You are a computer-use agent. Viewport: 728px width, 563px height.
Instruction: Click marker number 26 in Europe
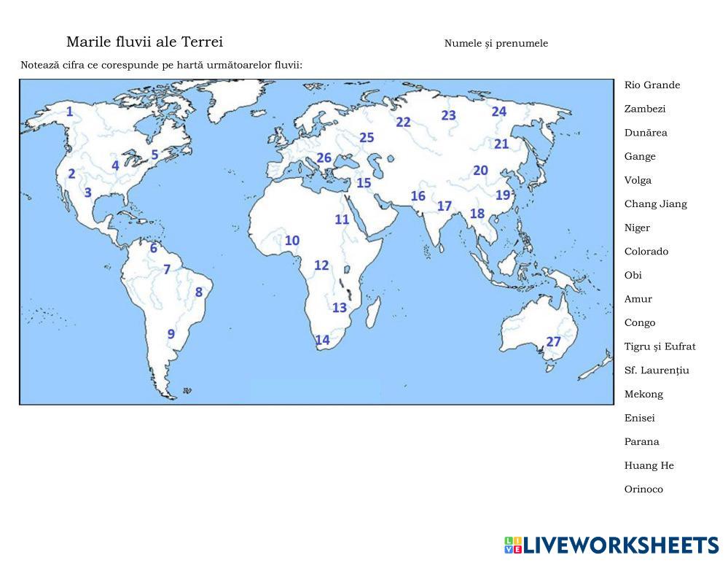324,158
